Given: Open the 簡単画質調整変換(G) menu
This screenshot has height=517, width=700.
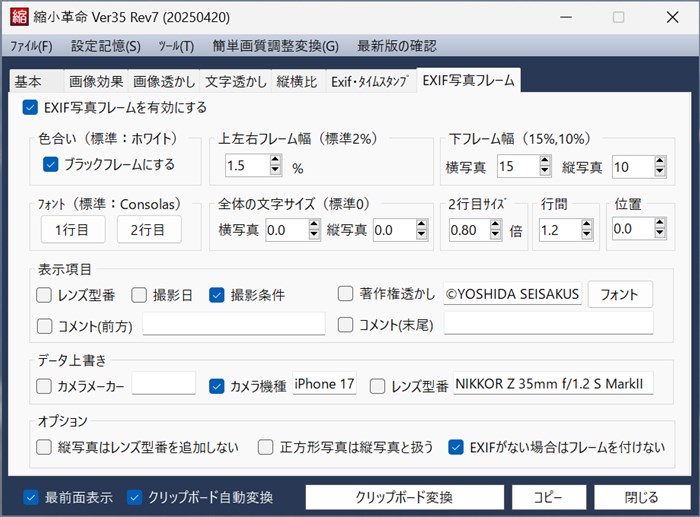Looking at the screenshot, I should 275,46.
